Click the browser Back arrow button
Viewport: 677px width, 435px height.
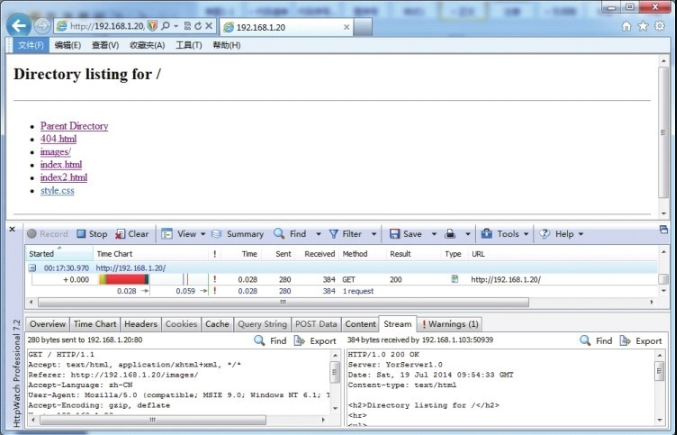tap(19, 26)
